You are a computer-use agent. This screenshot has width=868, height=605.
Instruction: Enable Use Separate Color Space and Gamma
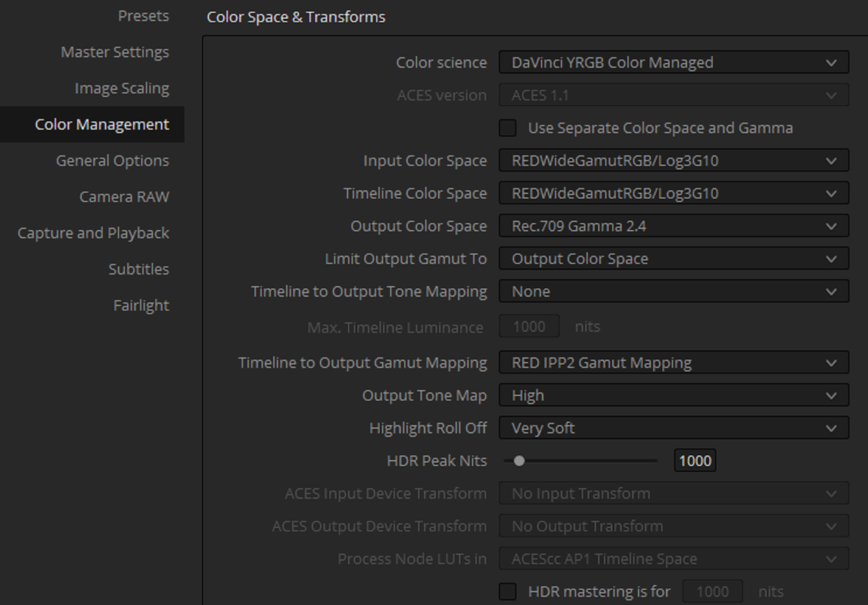pos(508,129)
